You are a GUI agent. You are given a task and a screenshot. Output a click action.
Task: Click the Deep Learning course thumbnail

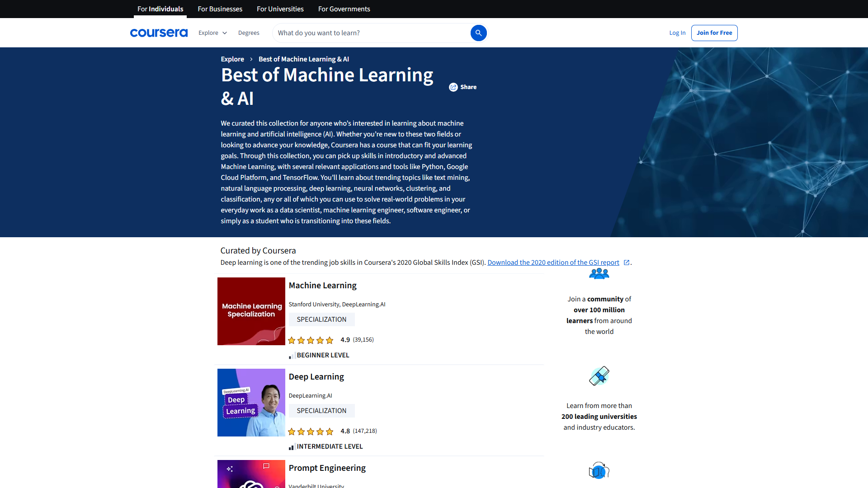[x=251, y=403]
